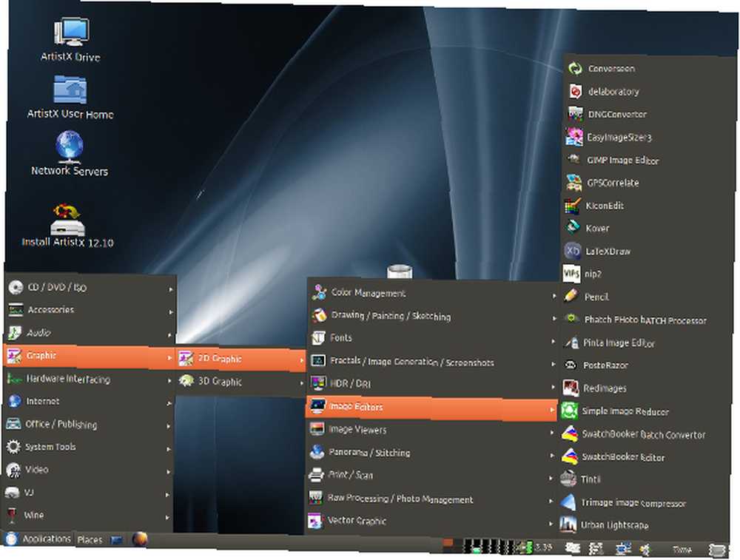This screenshot has height=560, width=740.
Task: Open the Places panel menu
Action: tap(90, 539)
